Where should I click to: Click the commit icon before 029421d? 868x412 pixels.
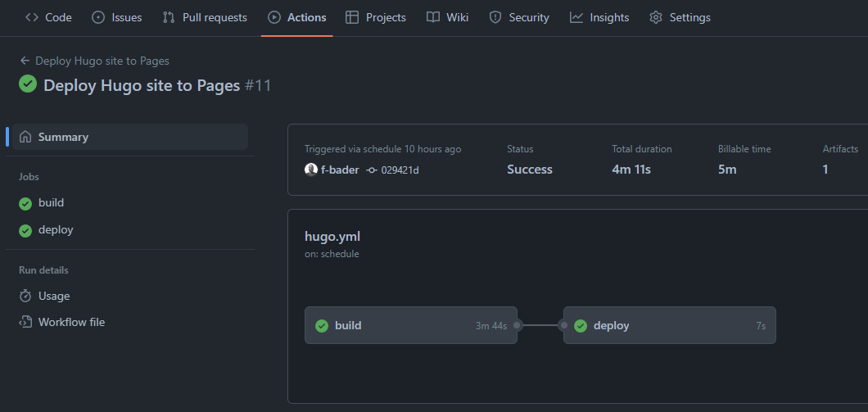tap(372, 170)
